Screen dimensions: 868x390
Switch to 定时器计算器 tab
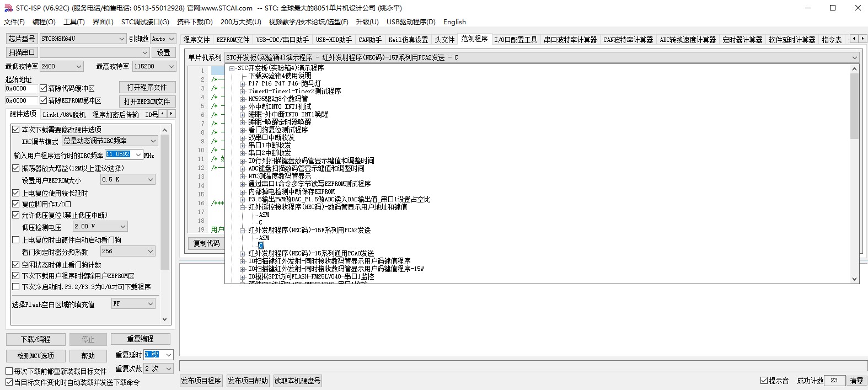(x=742, y=40)
